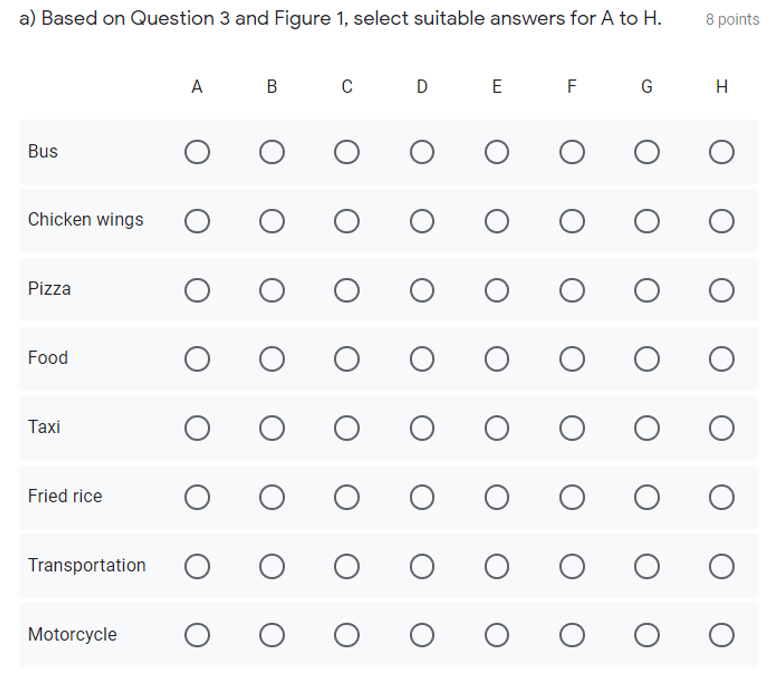Select column E for Taxi row

click(497, 428)
